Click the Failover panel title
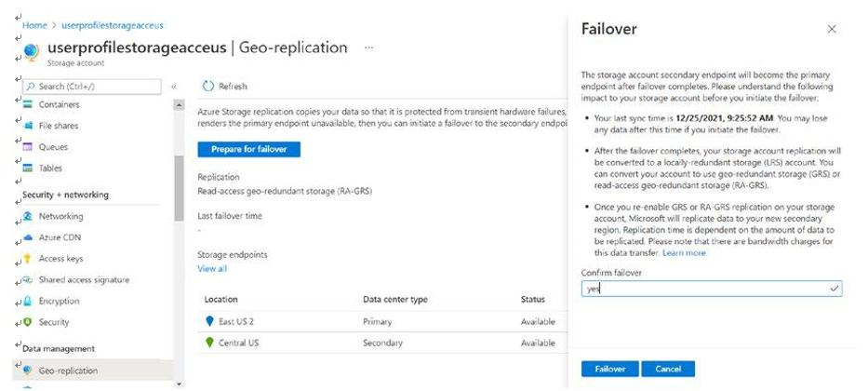This screenshot has height=391, width=868. click(609, 29)
